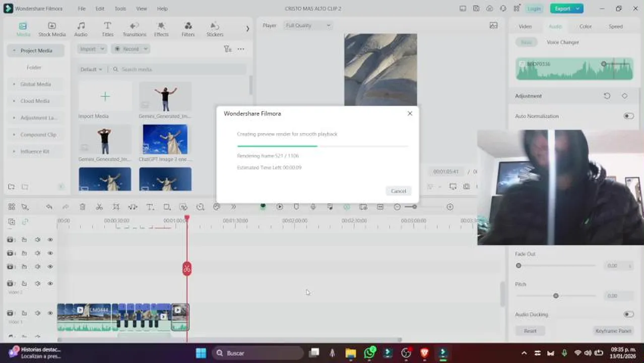Click the Login button
The height and width of the screenshot is (363, 644).
[x=534, y=9]
